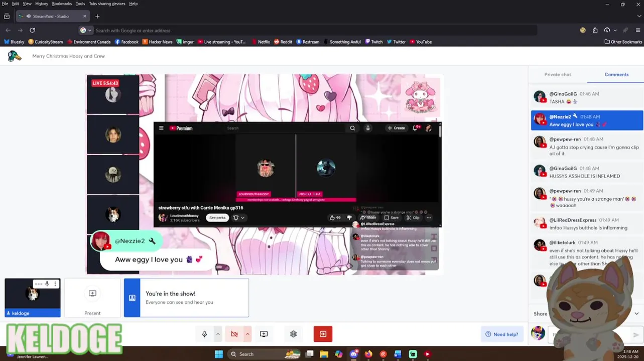
Task: Open the Restream bookmark
Action: 308,42
